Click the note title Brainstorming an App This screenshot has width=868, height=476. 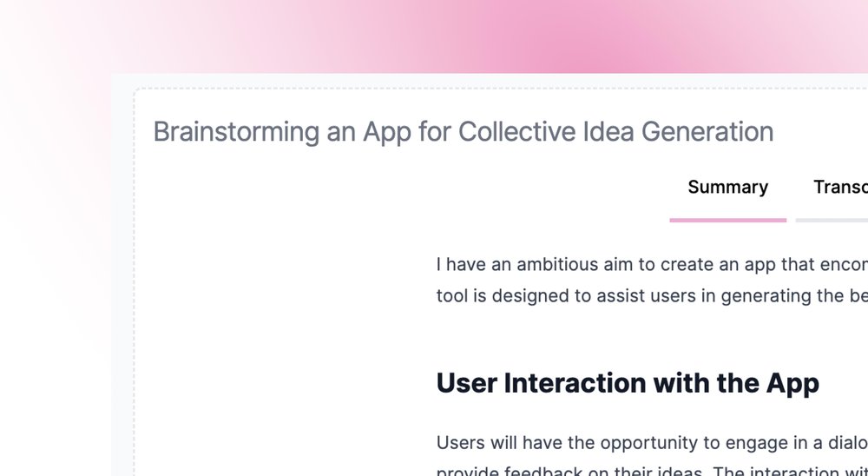(x=463, y=132)
